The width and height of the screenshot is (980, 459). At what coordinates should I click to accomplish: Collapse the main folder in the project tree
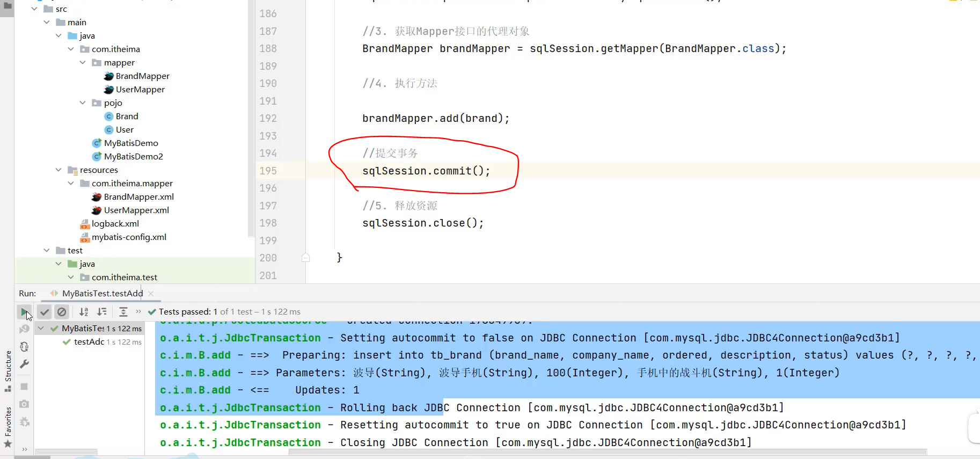coord(47,22)
